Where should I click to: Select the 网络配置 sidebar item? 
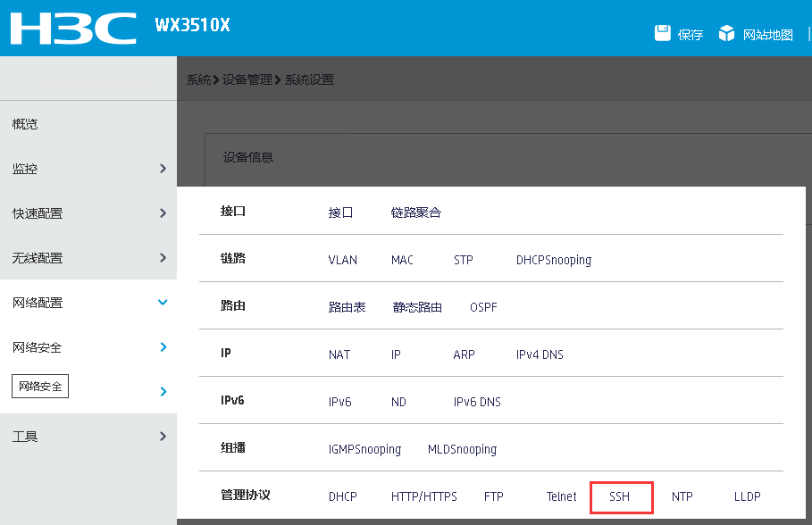click(38, 303)
